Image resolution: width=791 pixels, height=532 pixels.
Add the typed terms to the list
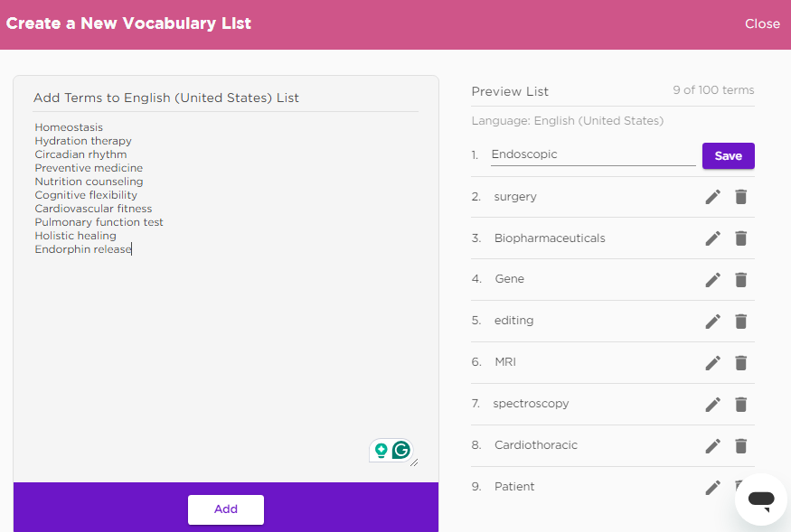click(x=226, y=509)
